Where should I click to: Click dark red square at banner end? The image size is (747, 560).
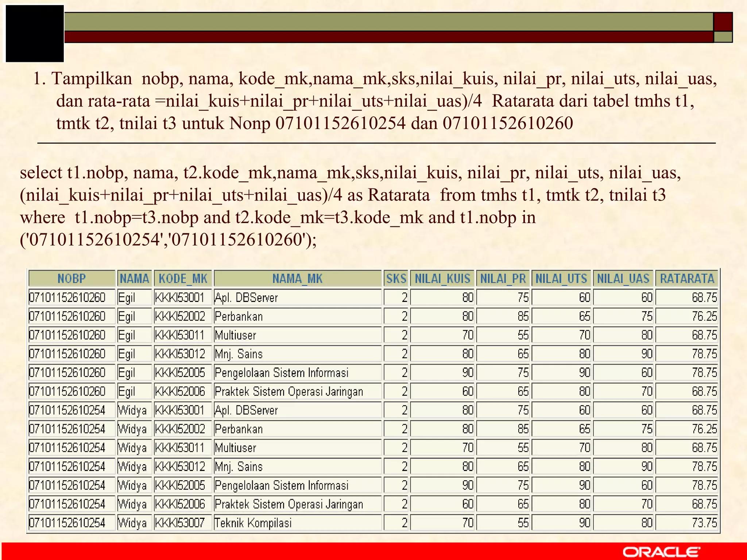723,22
